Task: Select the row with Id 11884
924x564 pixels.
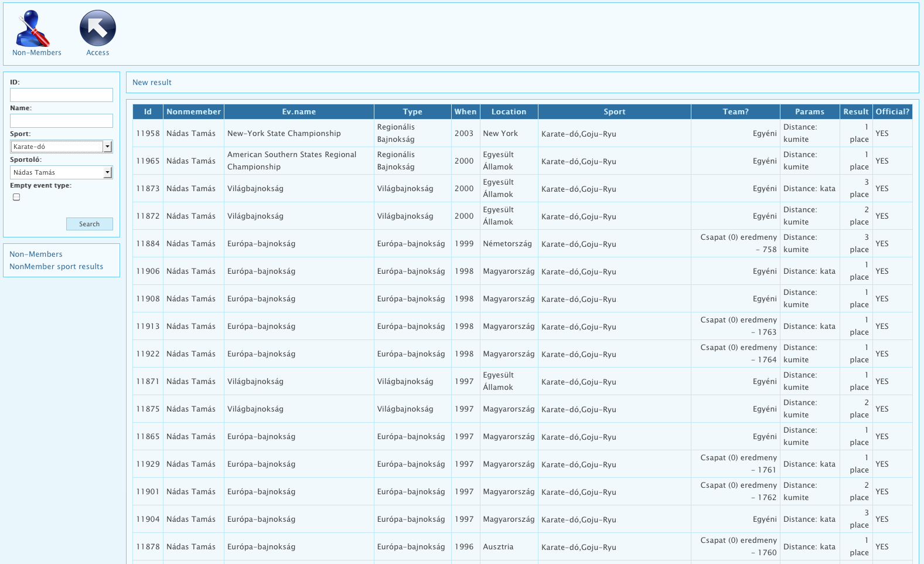Action: 148,244
